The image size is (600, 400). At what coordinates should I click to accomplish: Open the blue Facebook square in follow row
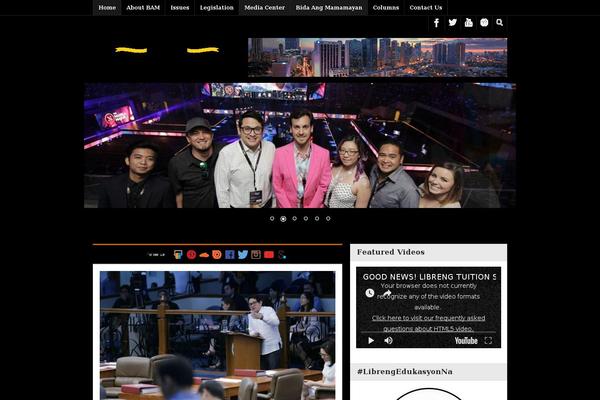tap(230, 255)
